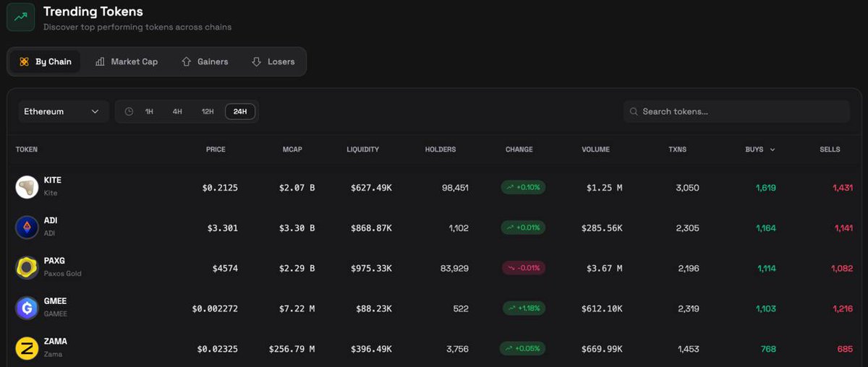Click the ZAMA +0.05% change badge
Screen dimensions: 868x367
[x=523, y=349]
